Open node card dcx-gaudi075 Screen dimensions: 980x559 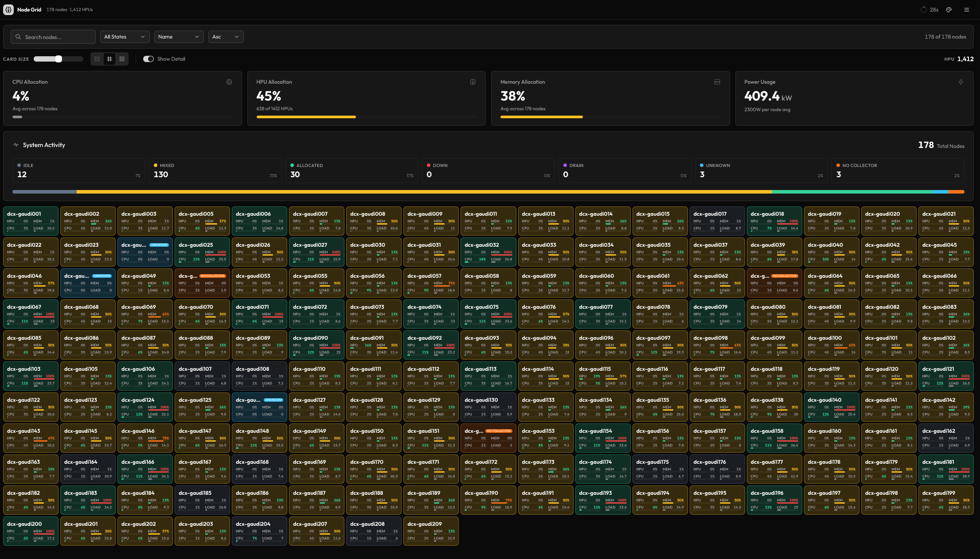click(488, 314)
